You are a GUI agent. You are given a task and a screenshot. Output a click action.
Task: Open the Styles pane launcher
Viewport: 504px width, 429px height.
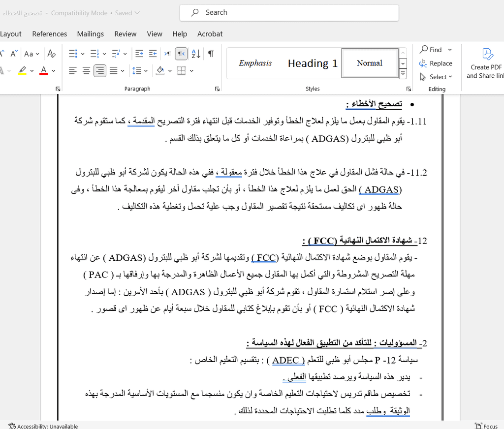click(x=409, y=89)
